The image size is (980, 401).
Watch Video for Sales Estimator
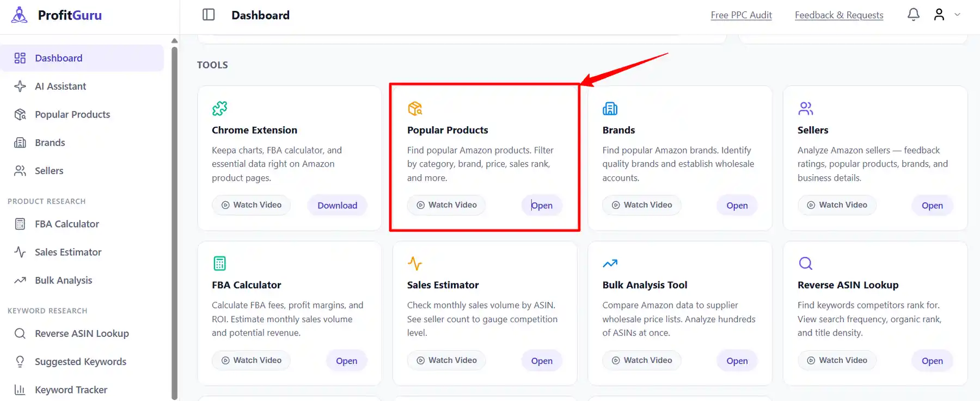pos(446,360)
